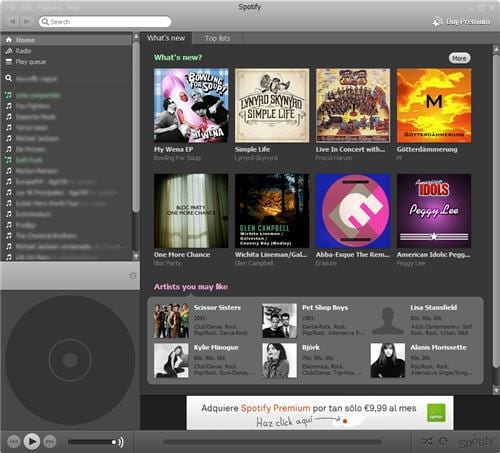Open the Play queue in the sidebar

[66, 62]
